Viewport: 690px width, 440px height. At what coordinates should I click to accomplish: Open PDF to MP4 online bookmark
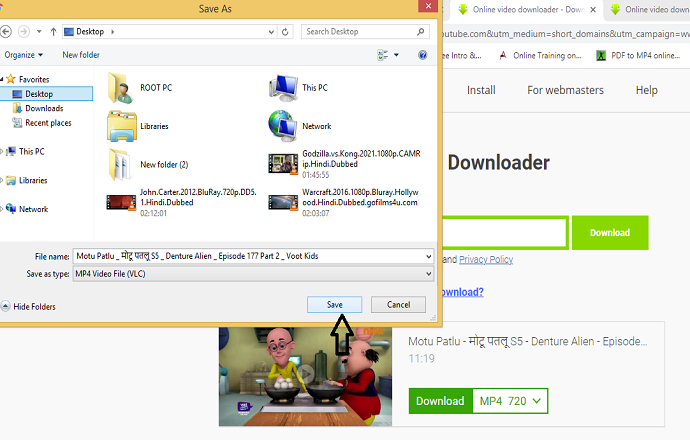point(638,55)
